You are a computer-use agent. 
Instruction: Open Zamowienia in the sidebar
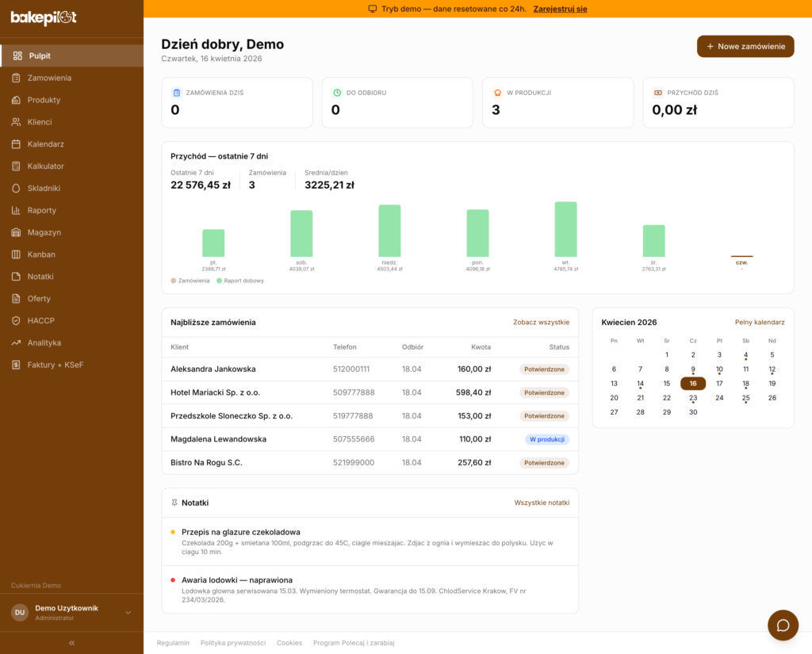pyautogui.click(x=71, y=78)
